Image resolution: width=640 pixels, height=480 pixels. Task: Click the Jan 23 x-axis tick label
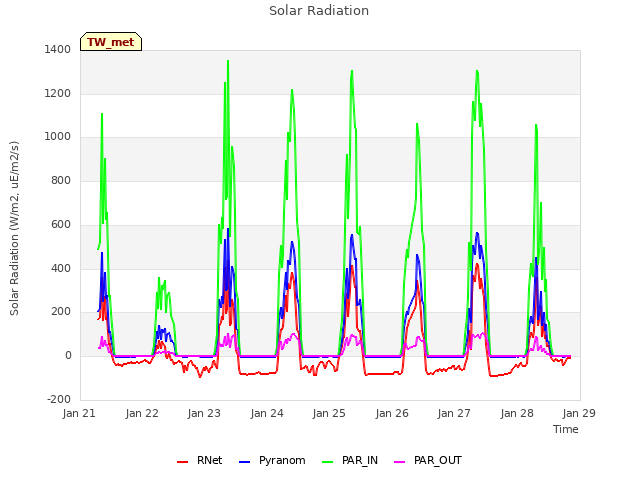[204, 413]
